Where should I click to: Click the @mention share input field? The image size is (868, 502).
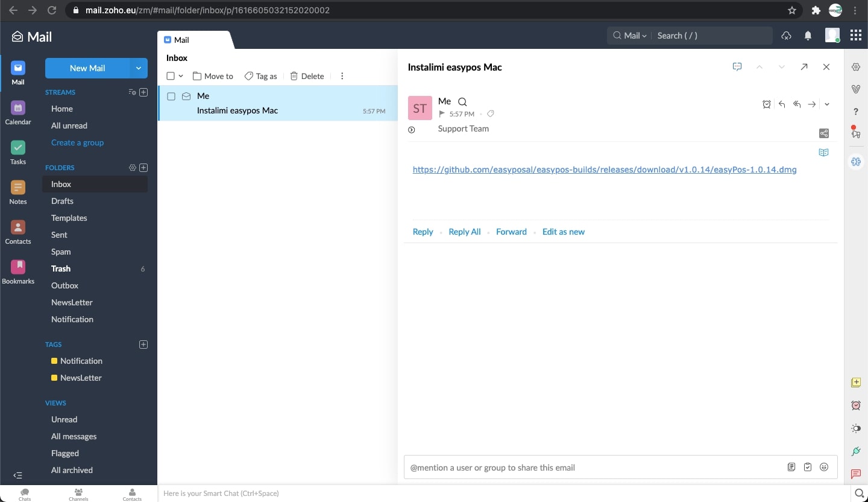[x=573, y=467]
